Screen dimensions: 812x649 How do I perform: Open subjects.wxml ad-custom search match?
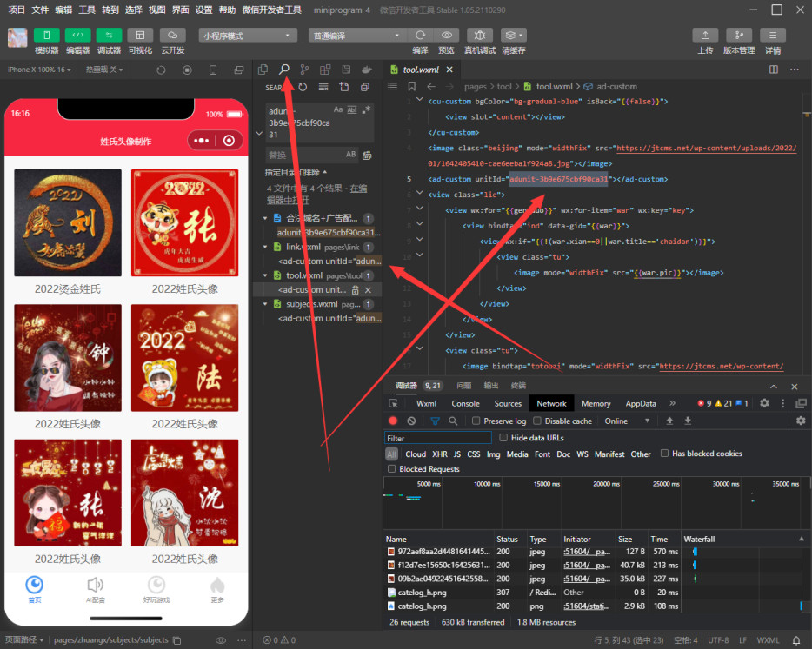pyautogui.click(x=329, y=318)
